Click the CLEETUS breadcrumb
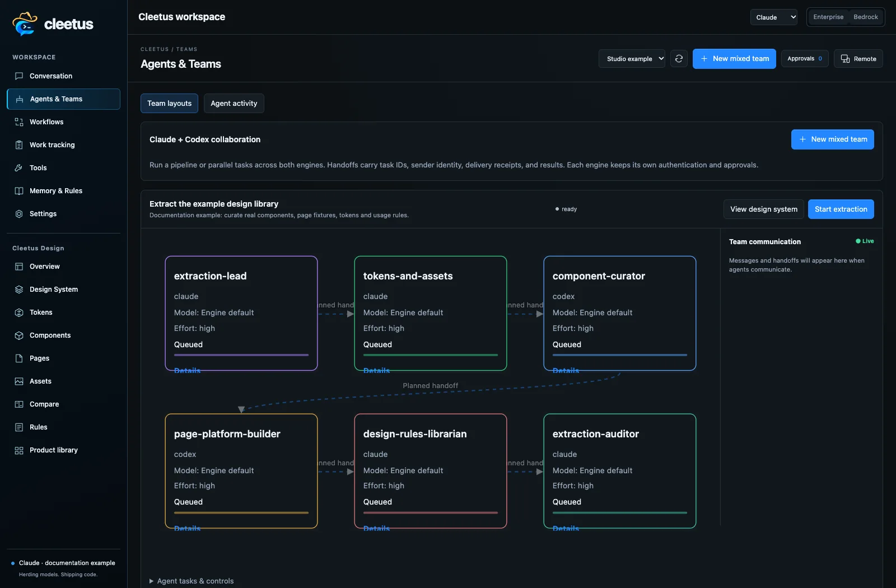 155,49
